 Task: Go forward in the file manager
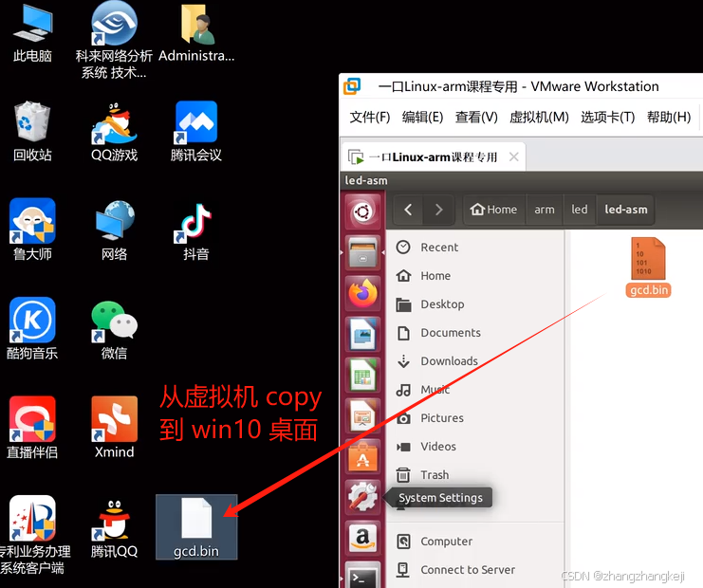tap(438, 210)
